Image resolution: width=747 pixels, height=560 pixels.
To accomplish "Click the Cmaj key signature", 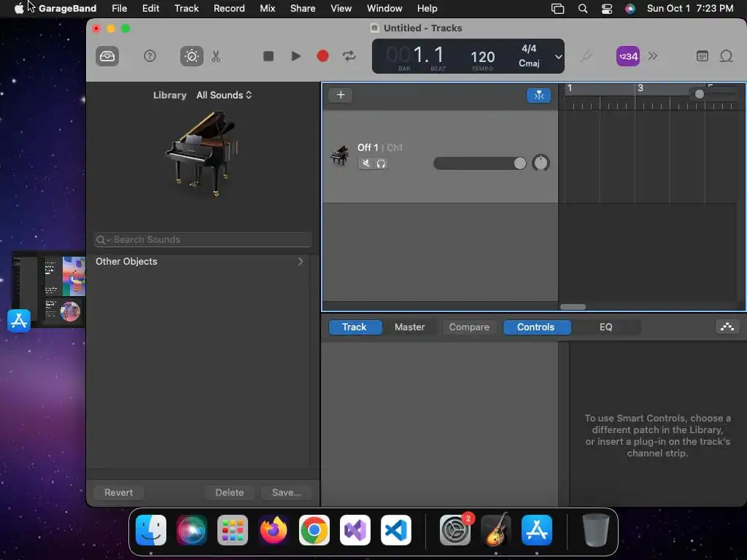I will [x=529, y=63].
